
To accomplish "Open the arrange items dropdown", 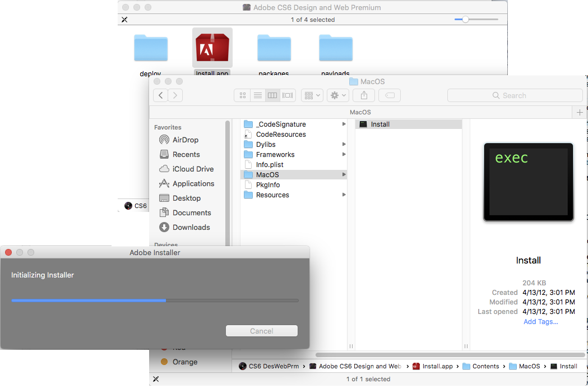I will pos(312,95).
